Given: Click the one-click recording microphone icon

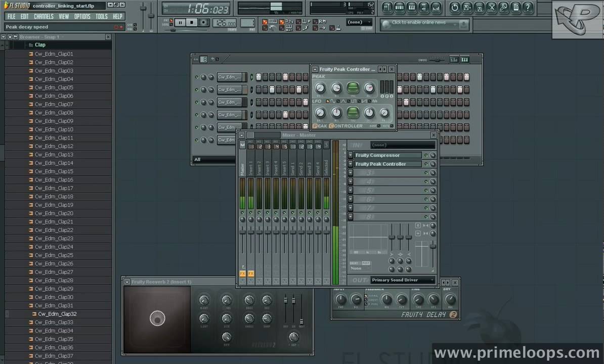Looking at the screenshot, I should tap(503, 7).
